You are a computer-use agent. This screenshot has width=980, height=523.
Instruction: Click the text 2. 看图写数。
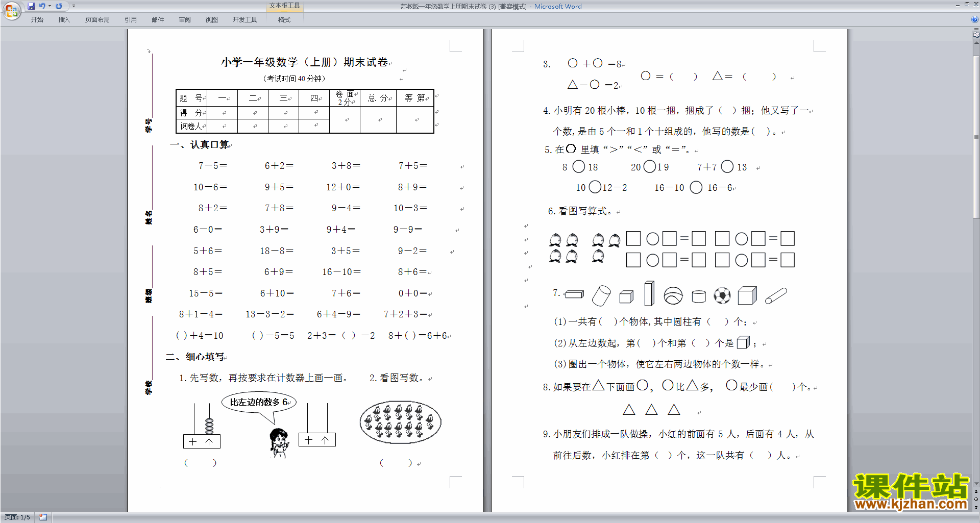click(x=398, y=378)
